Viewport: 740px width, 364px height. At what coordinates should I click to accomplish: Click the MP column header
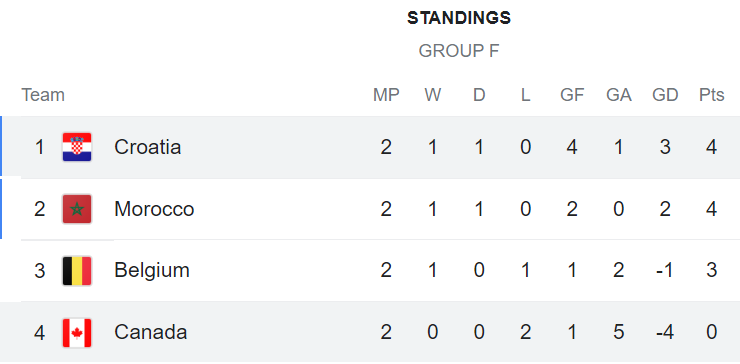[386, 95]
